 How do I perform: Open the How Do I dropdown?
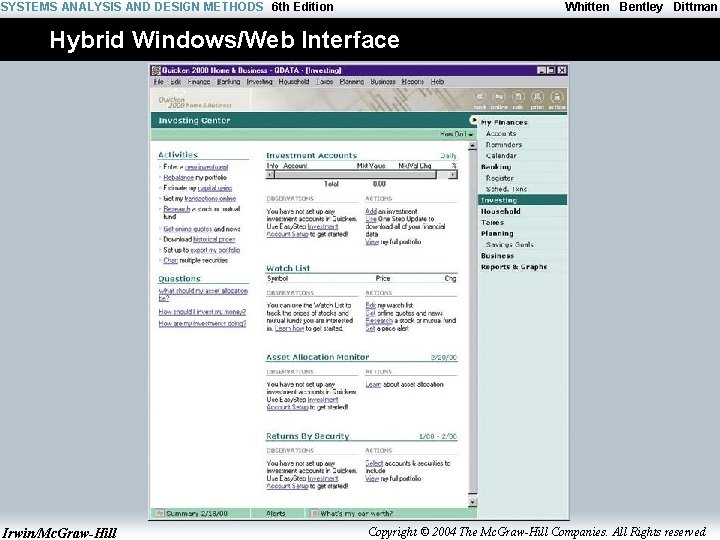pyautogui.click(x=456, y=134)
